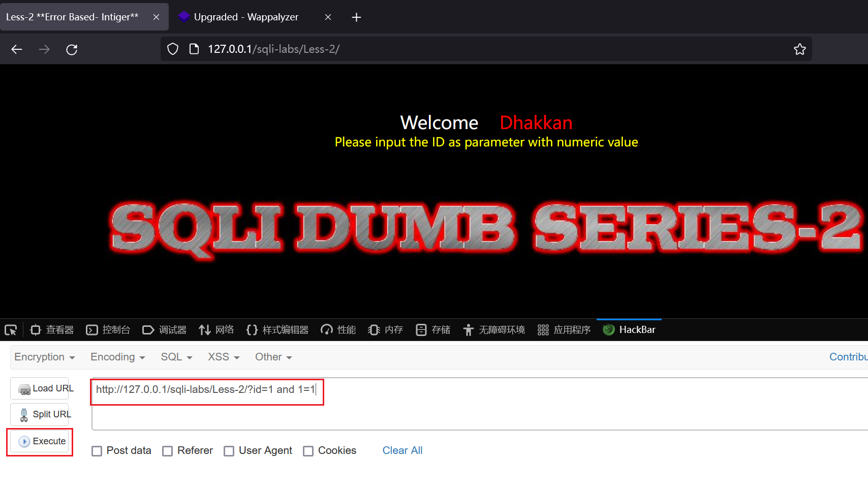Click inside the HackBar URL input field
The height and width of the screenshot is (488, 868).
tap(206, 389)
